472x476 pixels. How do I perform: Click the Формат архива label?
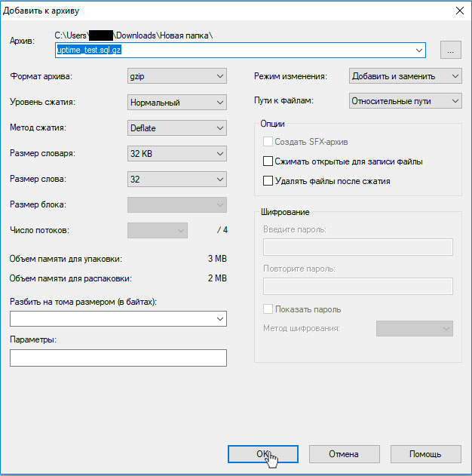tap(41, 76)
